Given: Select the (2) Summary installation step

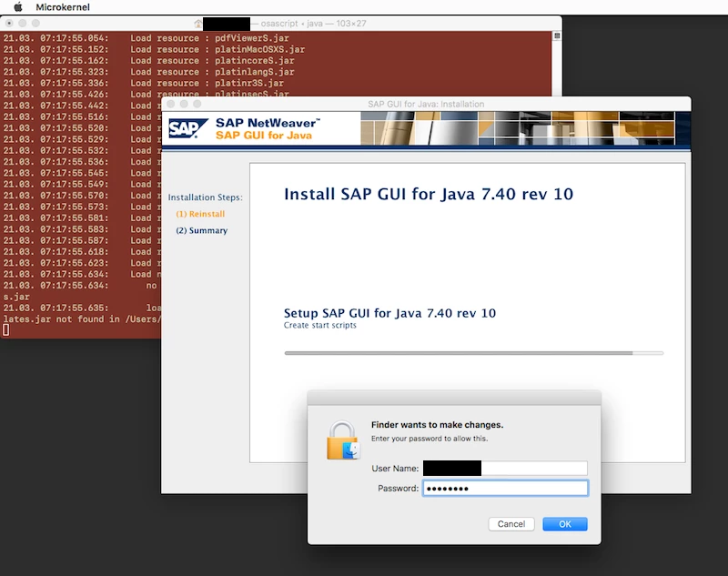Looking at the screenshot, I should coord(201,231).
